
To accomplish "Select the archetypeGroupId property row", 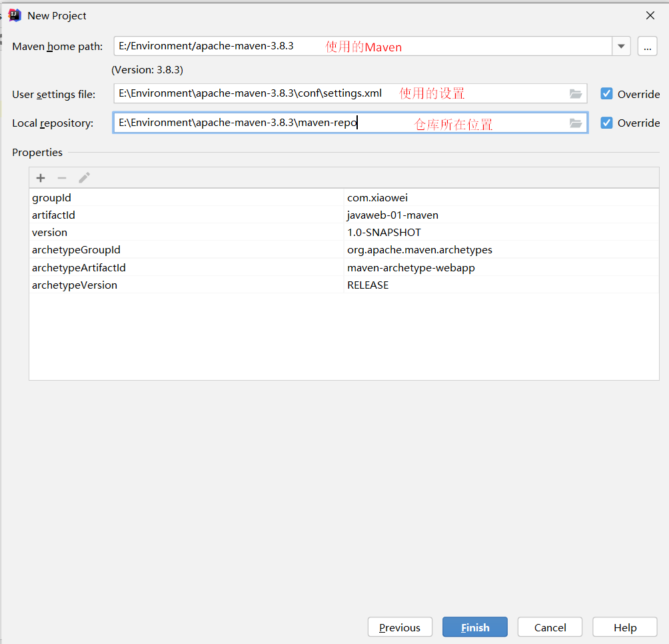I will pyautogui.click(x=344, y=249).
